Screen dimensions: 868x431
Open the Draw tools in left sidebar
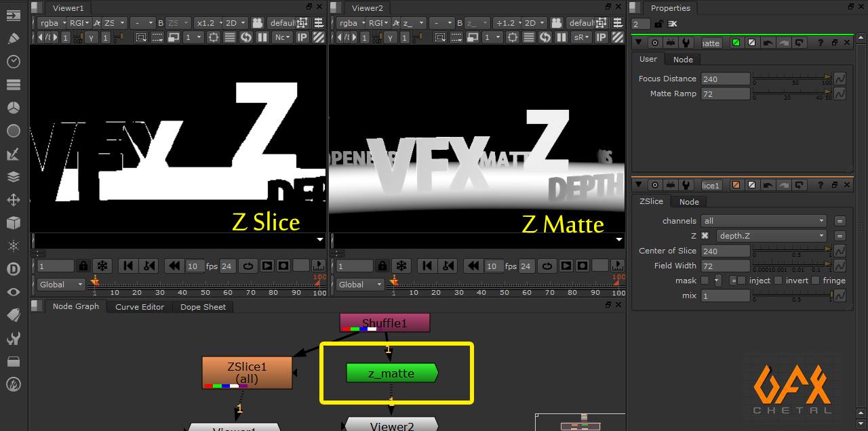coord(13,38)
